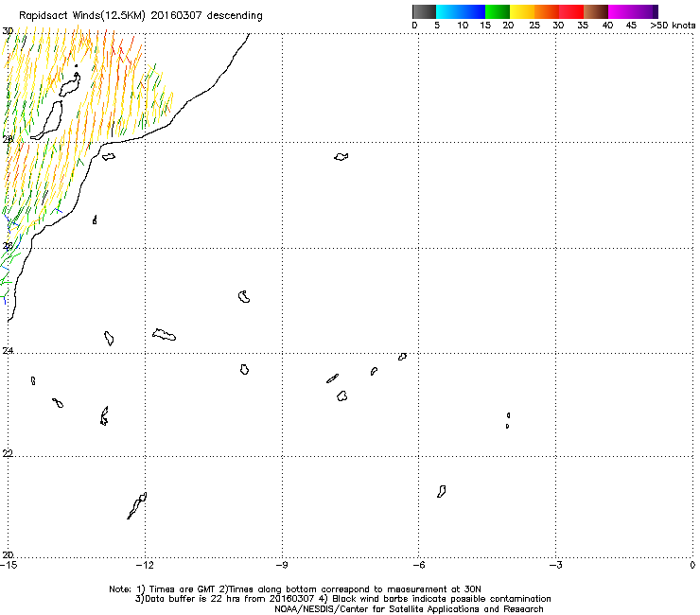Viewport: 700px width, 615px height.
Task: Click the long elongated island outline near 28N
Action: (x=47, y=120)
